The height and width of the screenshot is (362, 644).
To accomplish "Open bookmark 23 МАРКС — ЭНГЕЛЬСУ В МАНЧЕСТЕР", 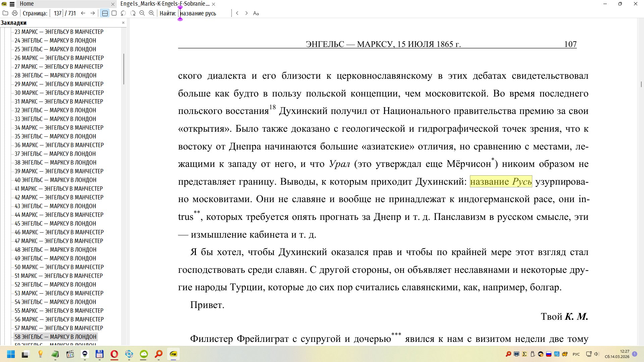I will (x=59, y=32).
